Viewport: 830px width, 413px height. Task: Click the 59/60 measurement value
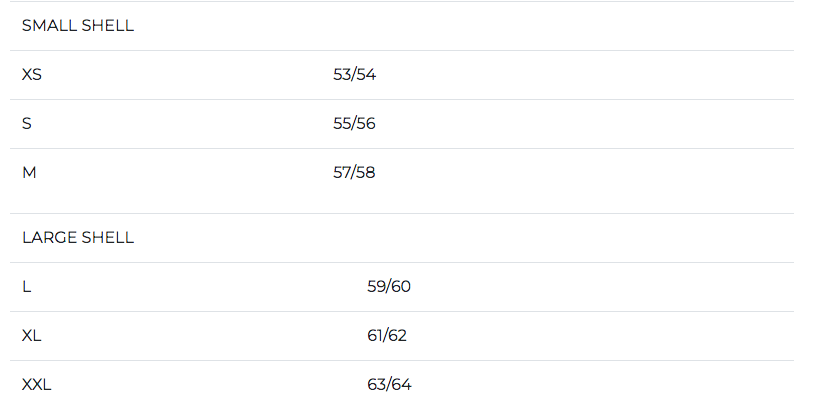click(389, 287)
